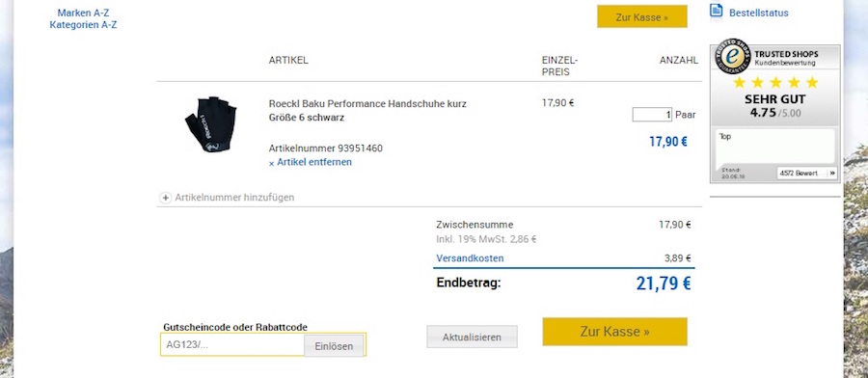
Task: Click the Artikel entfernen link
Action: [x=314, y=162]
